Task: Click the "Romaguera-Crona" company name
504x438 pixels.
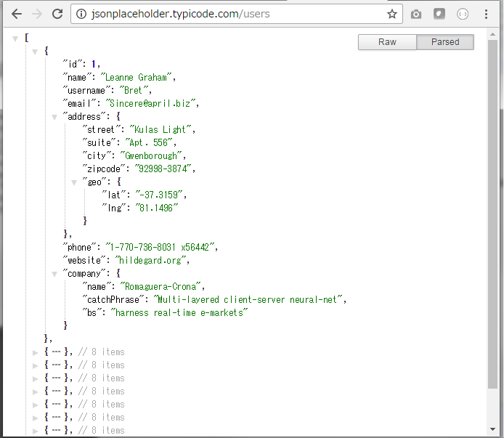Action: coord(160,286)
